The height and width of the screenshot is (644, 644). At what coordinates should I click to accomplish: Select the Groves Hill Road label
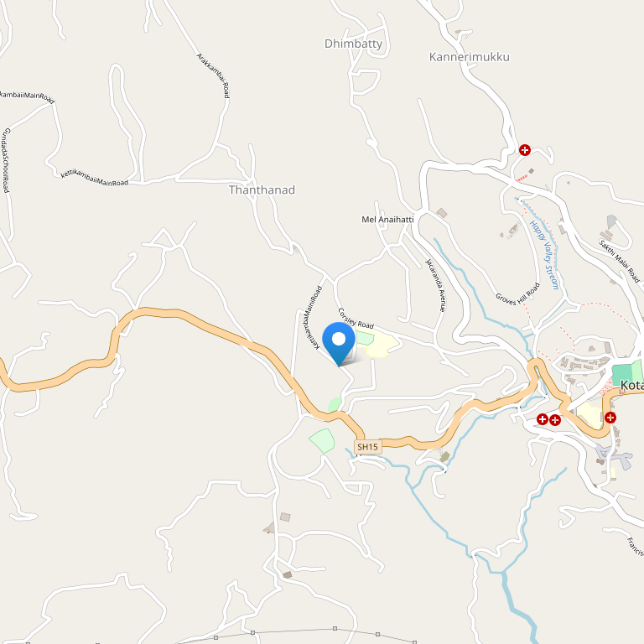coord(518,294)
